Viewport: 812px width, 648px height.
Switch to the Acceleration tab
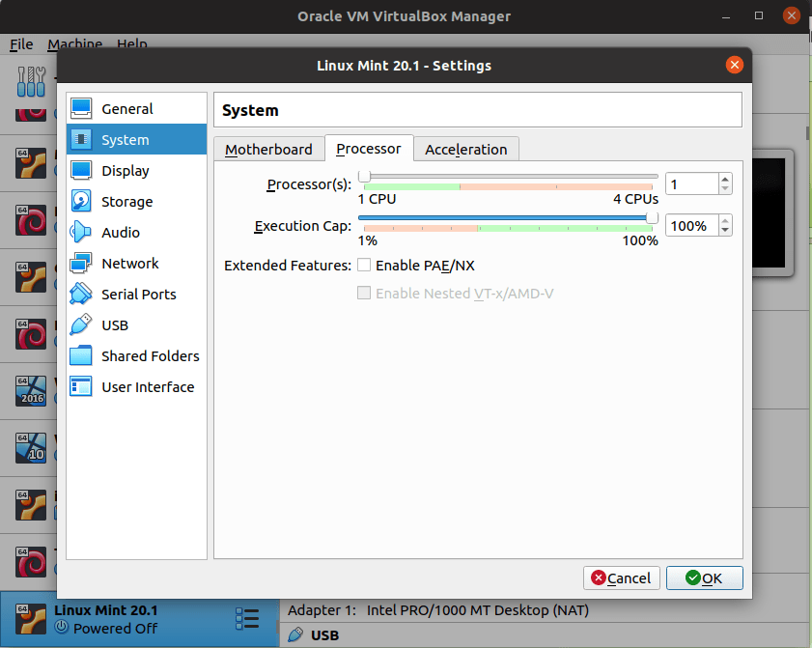[x=465, y=150]
